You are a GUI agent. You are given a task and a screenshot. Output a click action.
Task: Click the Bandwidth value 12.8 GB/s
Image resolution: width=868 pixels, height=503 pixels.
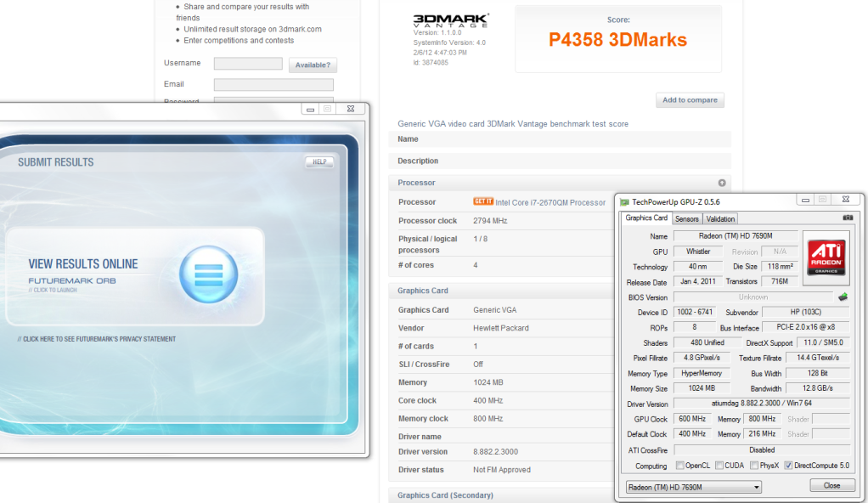[818, 388]
